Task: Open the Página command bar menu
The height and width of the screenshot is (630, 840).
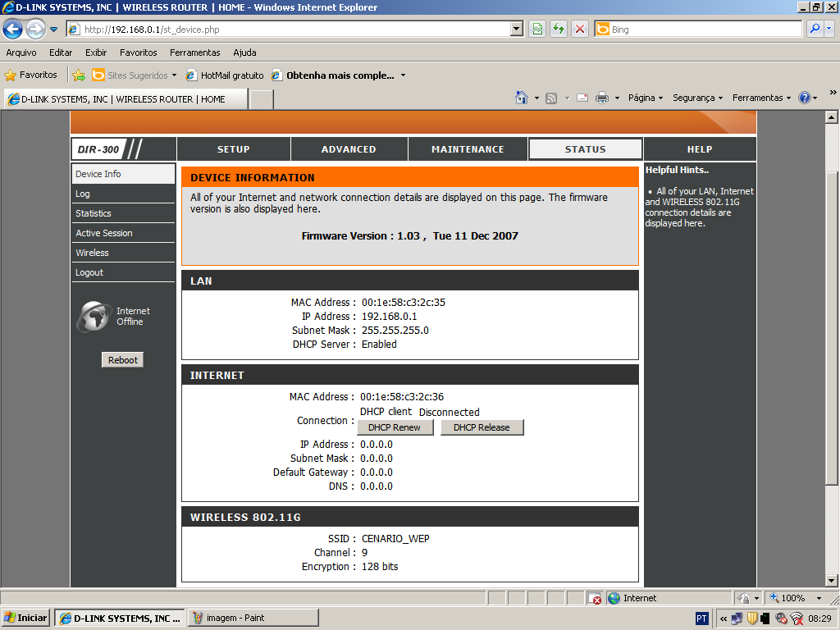Action: coord(646,98)
